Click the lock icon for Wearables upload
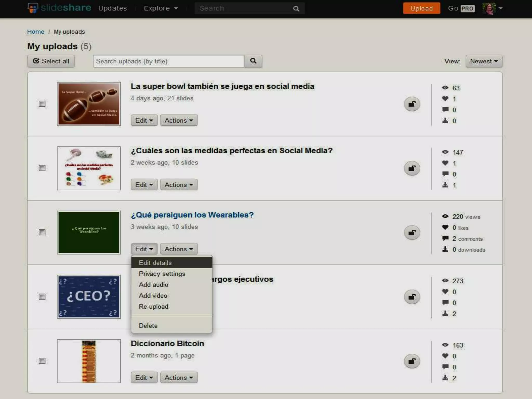 pyautogui.click(x=412, y=232)
